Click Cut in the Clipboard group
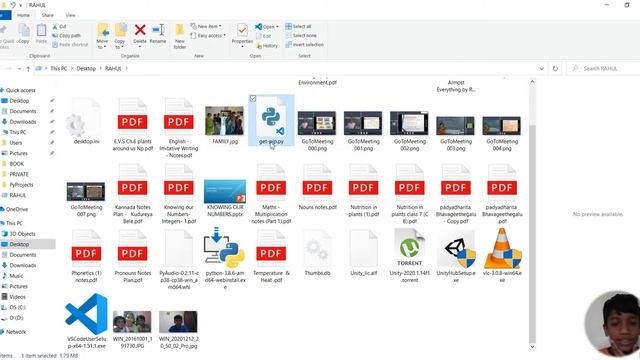 pos(59,27)
